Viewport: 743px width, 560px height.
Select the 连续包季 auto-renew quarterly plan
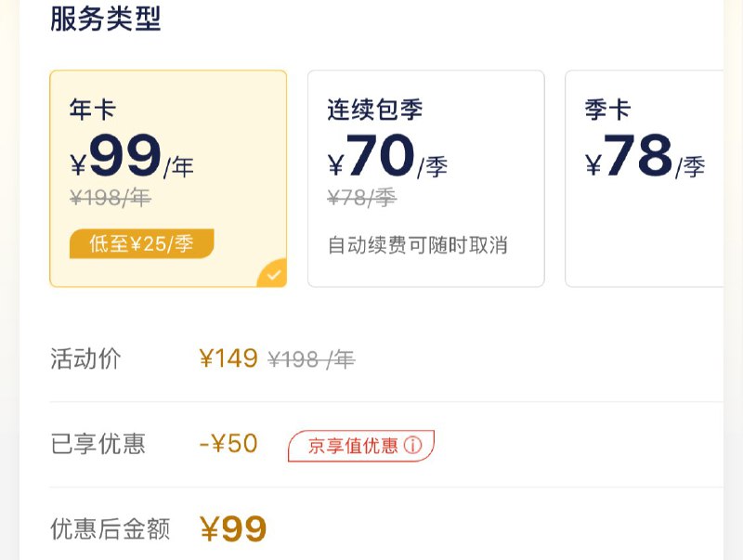coord(425,176)
